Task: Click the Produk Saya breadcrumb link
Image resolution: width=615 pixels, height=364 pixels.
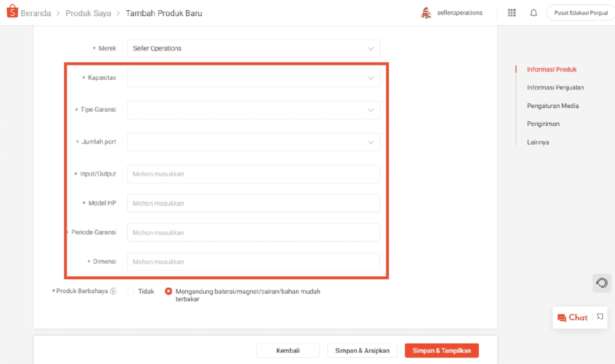Action: [x=88, y=13]
